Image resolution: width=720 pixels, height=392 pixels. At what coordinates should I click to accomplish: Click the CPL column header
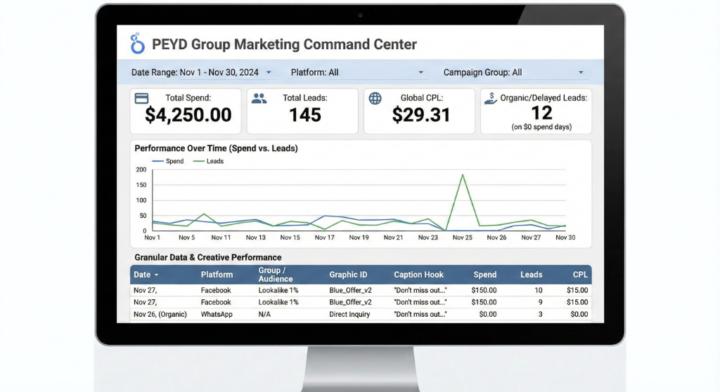click(x=580, y=274)
